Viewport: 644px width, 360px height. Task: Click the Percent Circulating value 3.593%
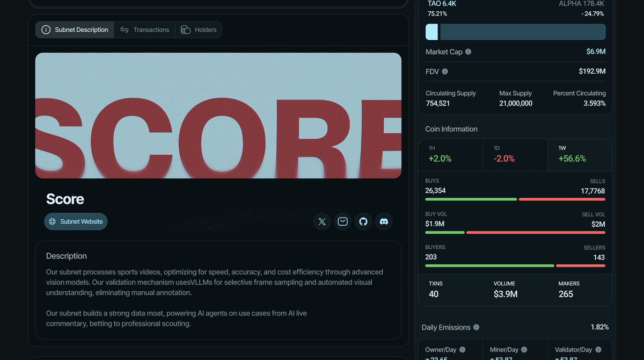[595, 103]
